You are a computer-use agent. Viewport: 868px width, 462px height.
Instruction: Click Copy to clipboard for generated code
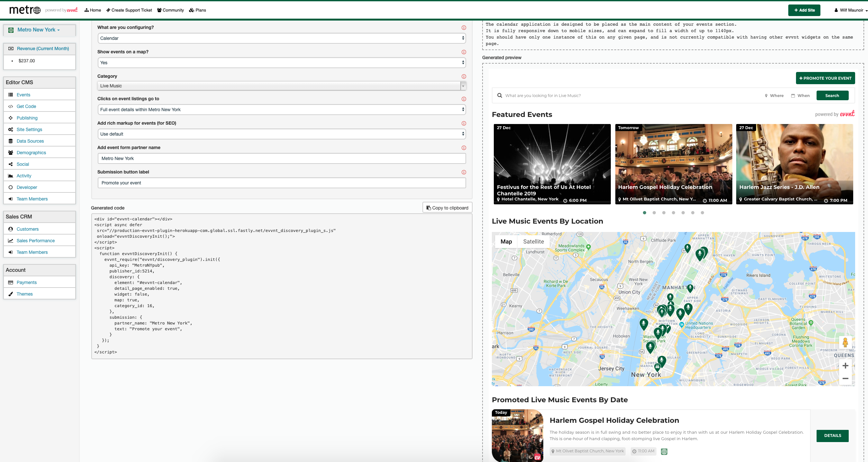[x=447, y=208]
